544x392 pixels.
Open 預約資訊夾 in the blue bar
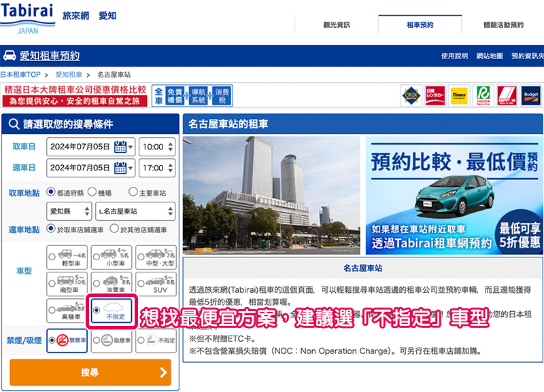click(528, 56)
